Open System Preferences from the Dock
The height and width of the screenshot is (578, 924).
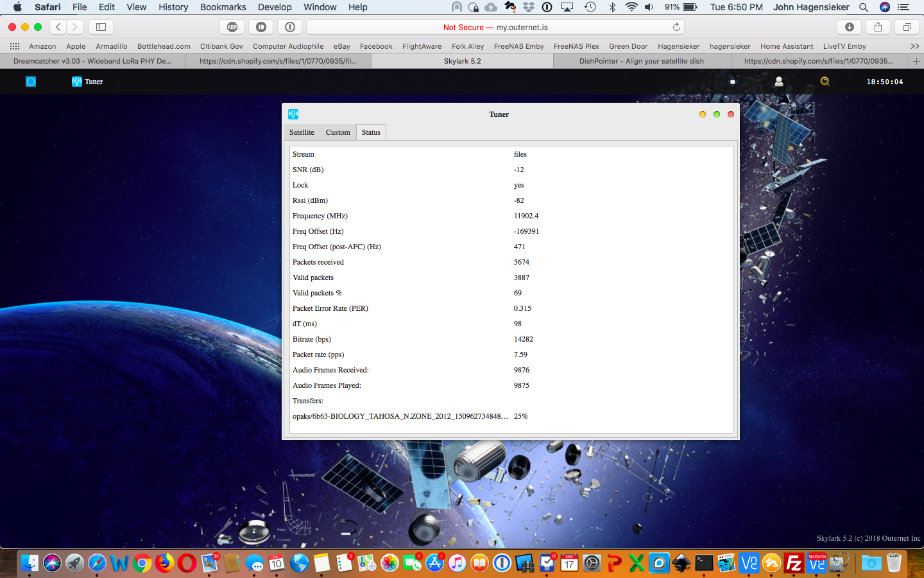point(592,563)
